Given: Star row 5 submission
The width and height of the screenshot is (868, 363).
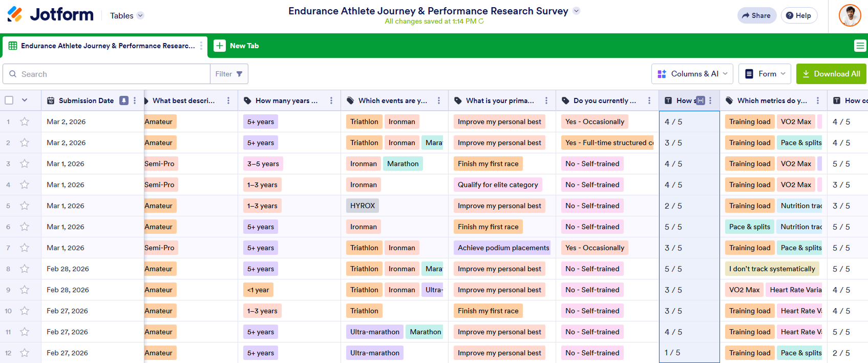Looking at the screenshot, I should click(25, 206).
